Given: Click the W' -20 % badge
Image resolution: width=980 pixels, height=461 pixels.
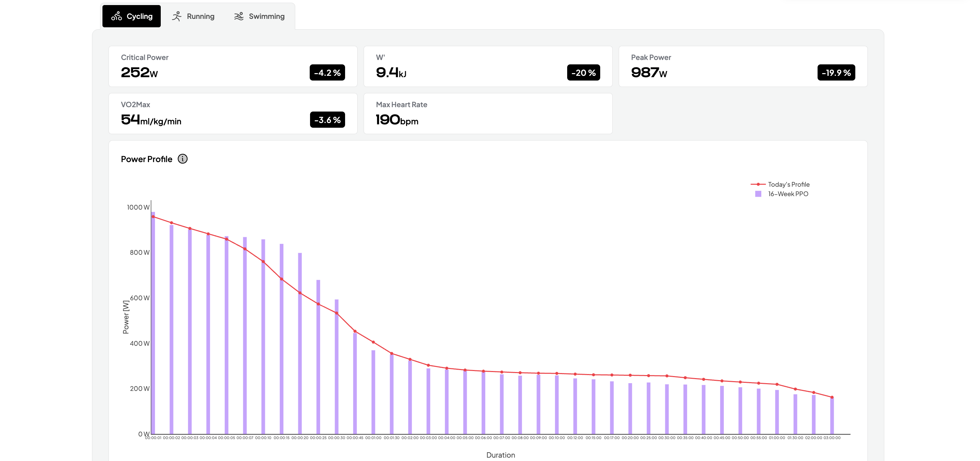Looking at the screenshot, I should 583,73.
